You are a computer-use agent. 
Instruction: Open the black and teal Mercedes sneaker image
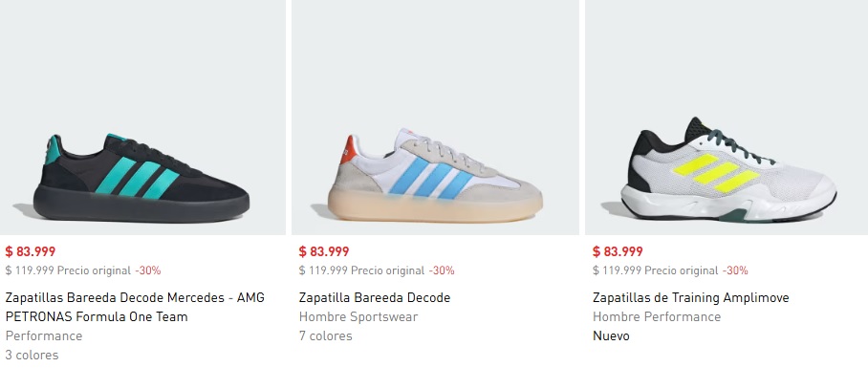click(142, 118)
